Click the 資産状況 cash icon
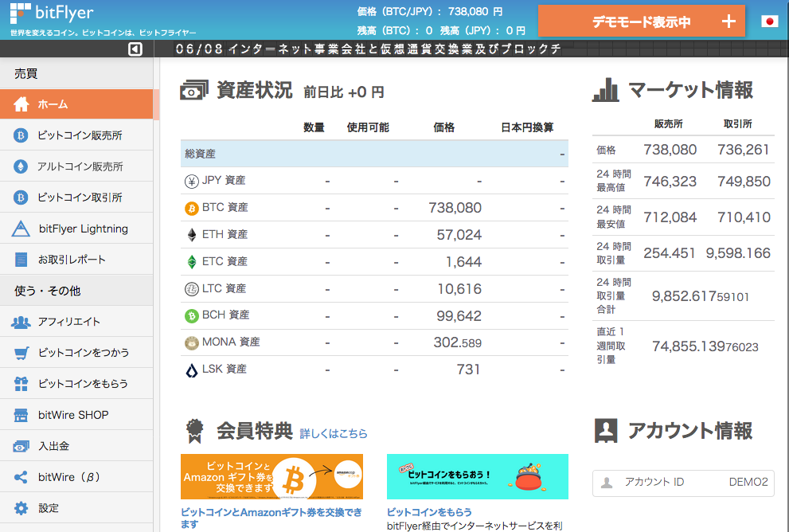Viewport: 789px width, 532px height. (194, 91)
